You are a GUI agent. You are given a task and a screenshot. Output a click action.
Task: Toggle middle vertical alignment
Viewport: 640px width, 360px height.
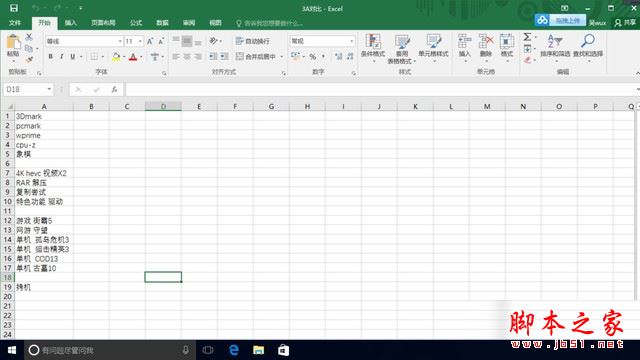187,41
